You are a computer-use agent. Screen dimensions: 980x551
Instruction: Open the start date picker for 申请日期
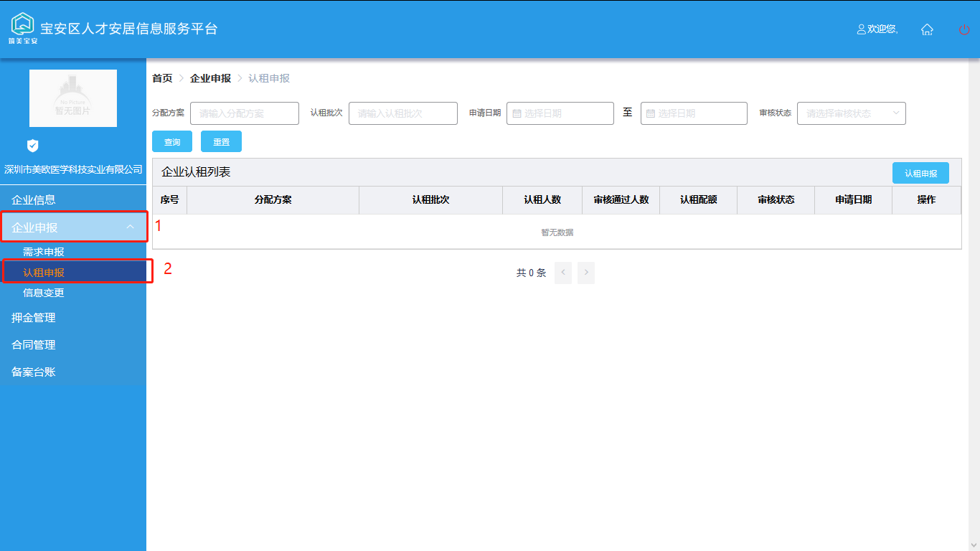coord(560,113)
